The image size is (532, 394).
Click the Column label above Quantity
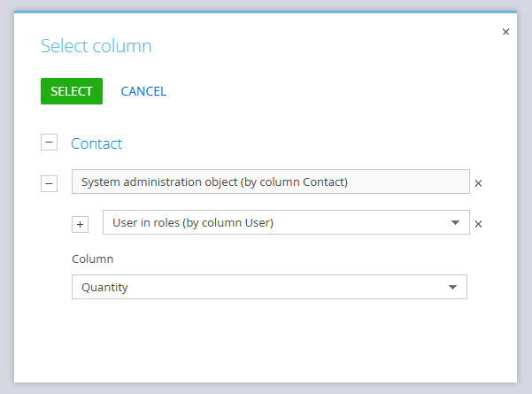click(92, 259)
